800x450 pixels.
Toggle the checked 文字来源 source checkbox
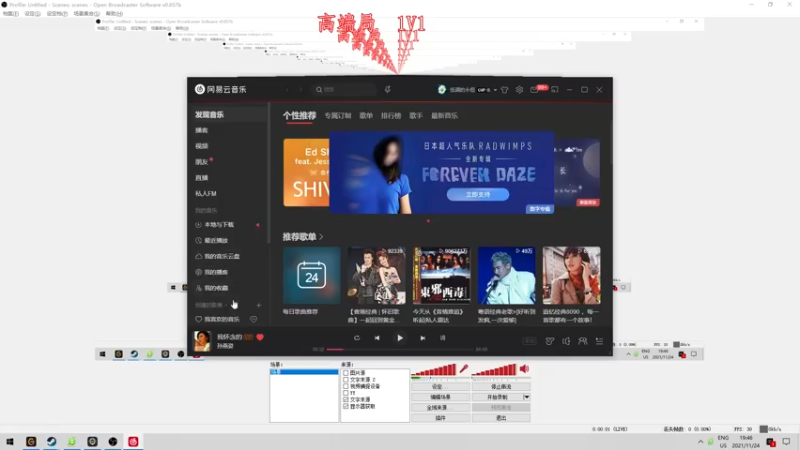pyautogui.click(x=346, y=399)
